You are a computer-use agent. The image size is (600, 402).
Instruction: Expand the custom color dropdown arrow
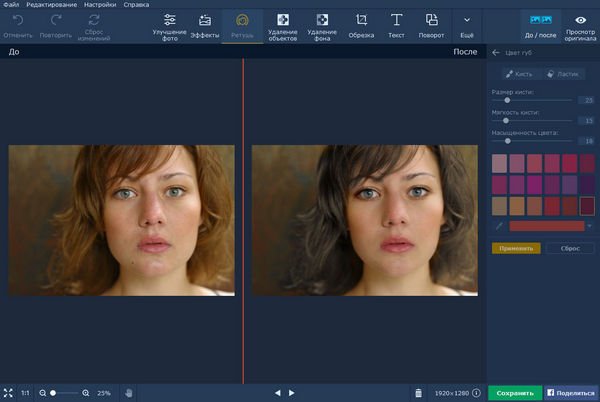590,226
